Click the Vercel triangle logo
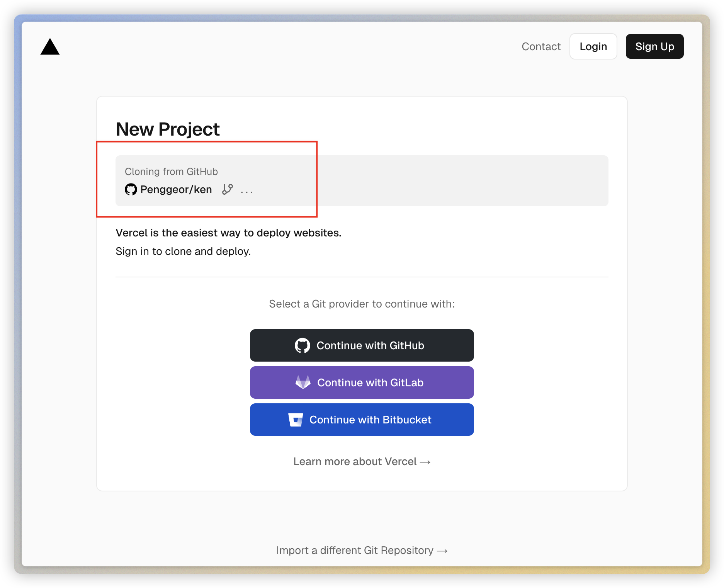Image resolution: width=724 pixels, height=588 pixels. (50, 47)
